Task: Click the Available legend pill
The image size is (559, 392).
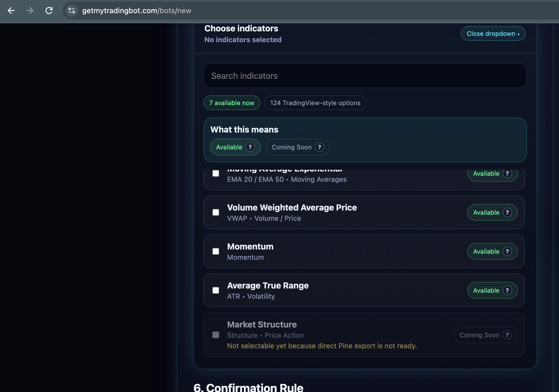Action: (x=235, y=147)
